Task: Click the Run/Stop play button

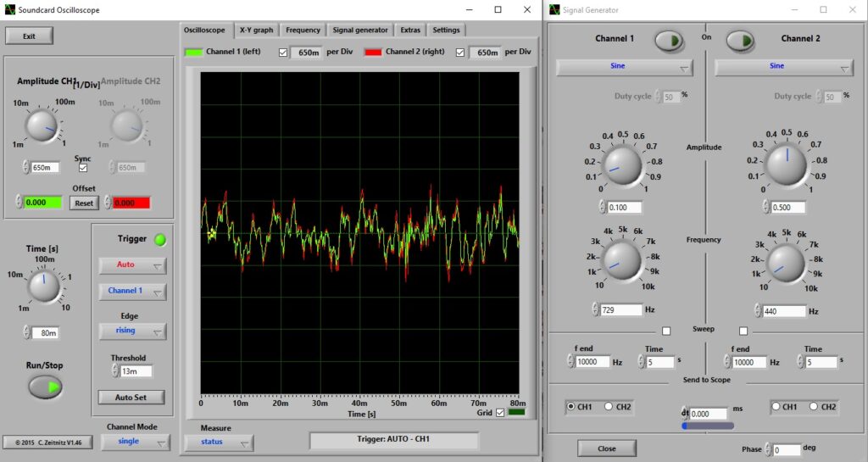Action: click(x=46, y=387)
